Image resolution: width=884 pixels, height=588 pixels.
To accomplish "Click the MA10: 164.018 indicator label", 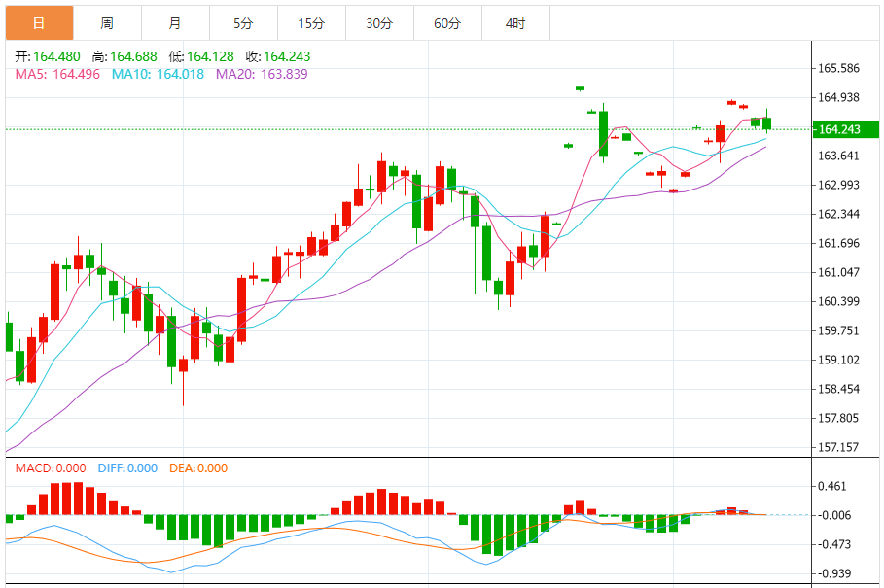I will (158, 74).
